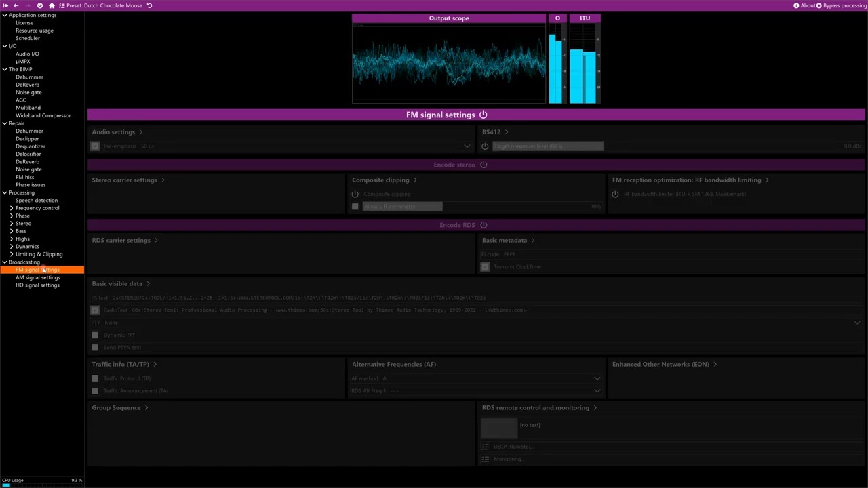This screenshot has height=488, width=868.
Task: Go to Home via house icon
Action: (52, 5)
